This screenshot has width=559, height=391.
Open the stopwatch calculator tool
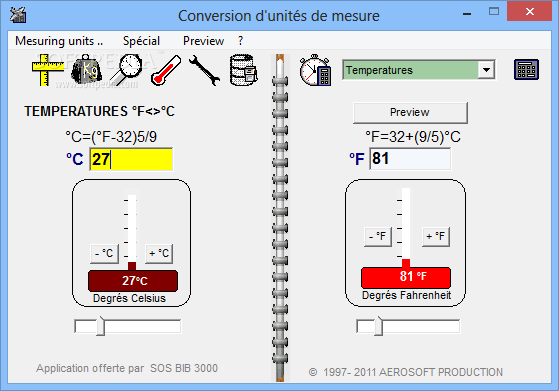(x=315, y=70)
